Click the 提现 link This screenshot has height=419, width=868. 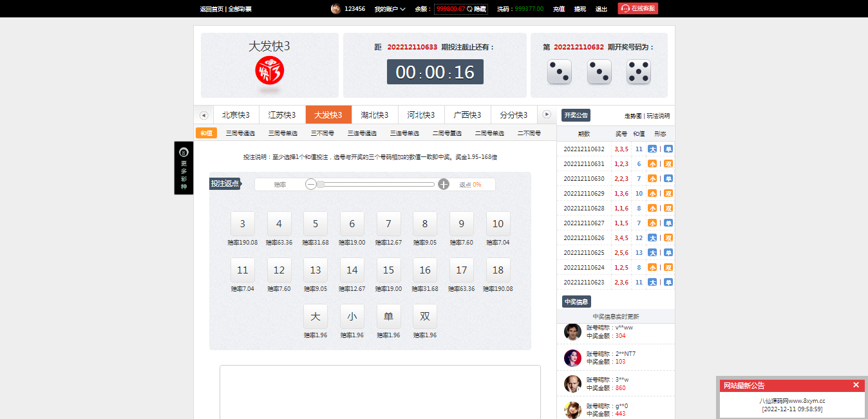[x=580, y=9]
